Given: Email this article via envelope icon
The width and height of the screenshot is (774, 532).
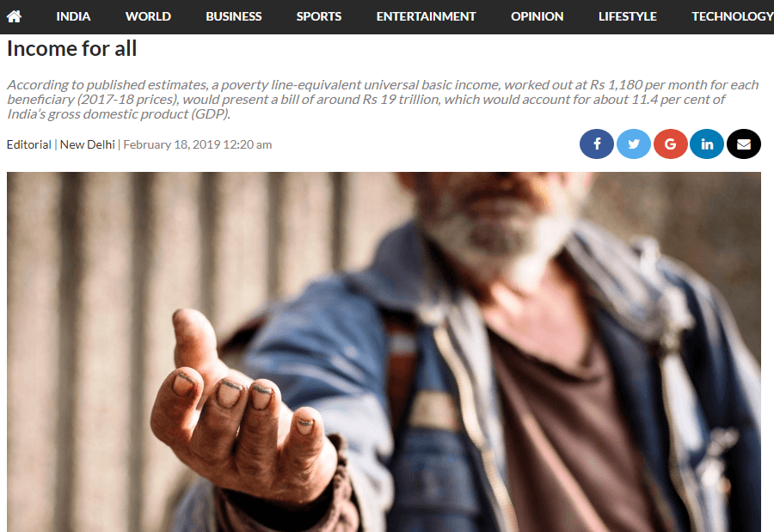Looking at the screenshot, I should (744, 144).
